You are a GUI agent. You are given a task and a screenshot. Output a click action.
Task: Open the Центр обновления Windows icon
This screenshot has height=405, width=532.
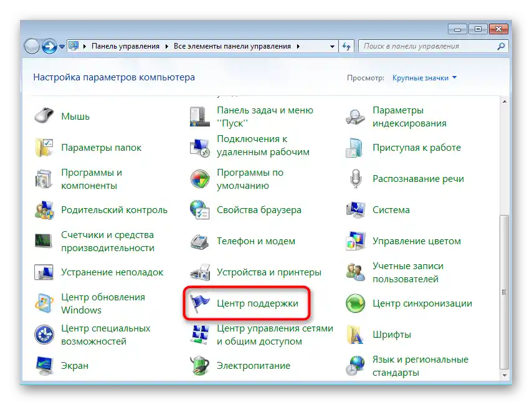click(44, 303)
